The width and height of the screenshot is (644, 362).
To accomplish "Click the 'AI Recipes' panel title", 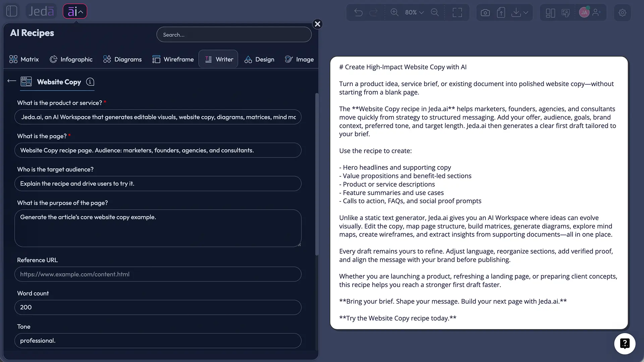I will coord(32,33).
